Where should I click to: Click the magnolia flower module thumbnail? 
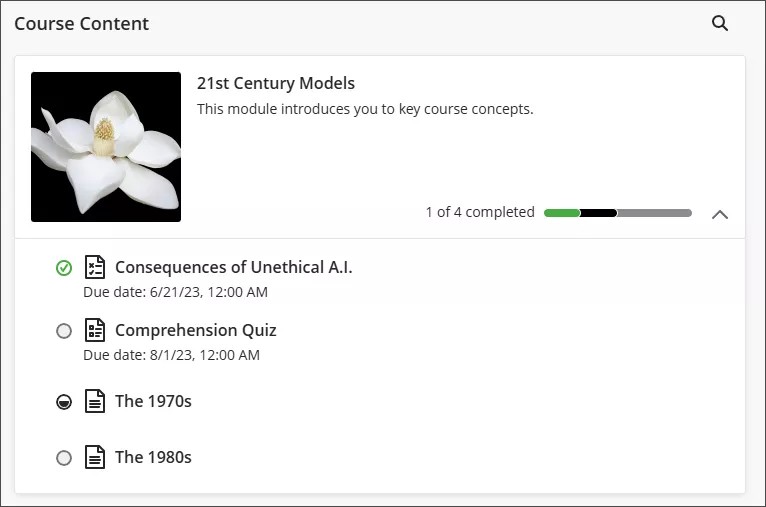tap(106, 147)
